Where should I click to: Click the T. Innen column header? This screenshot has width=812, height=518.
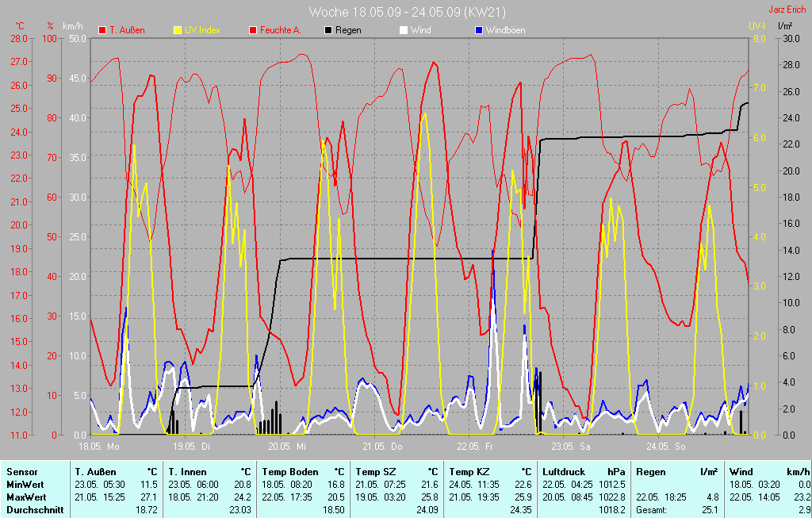pyautogui.click(x=188, y=472)
